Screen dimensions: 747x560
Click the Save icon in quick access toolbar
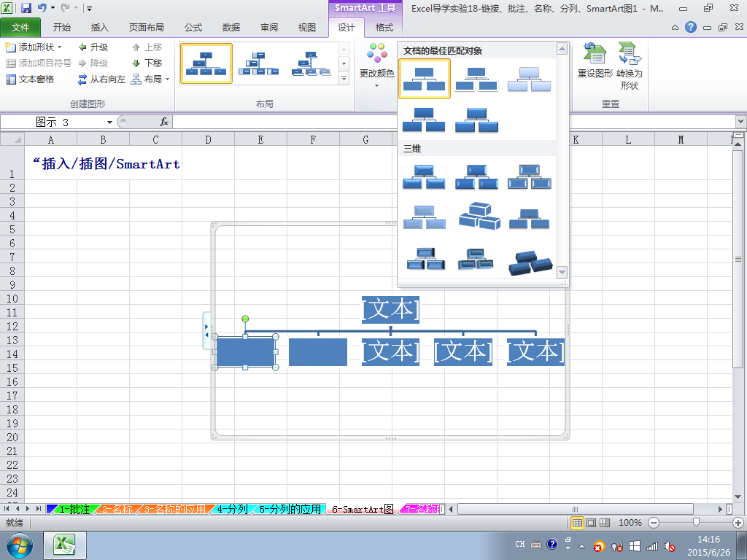pos(26,8)
